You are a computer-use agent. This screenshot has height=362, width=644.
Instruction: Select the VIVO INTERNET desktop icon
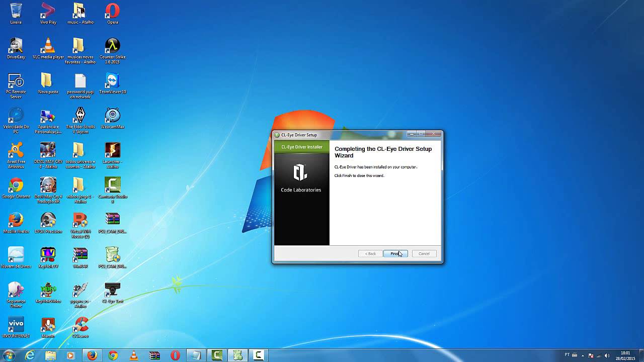[16, 327]
